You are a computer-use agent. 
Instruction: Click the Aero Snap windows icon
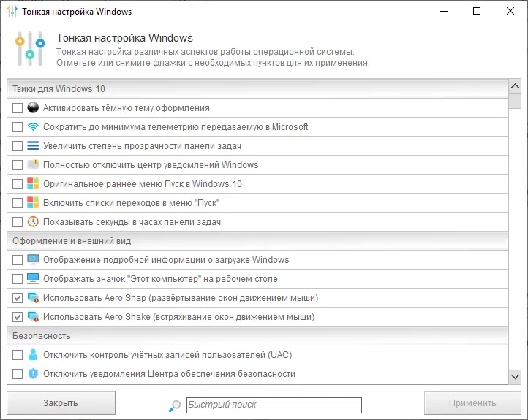pyautogui.click(x=33, y=297)
